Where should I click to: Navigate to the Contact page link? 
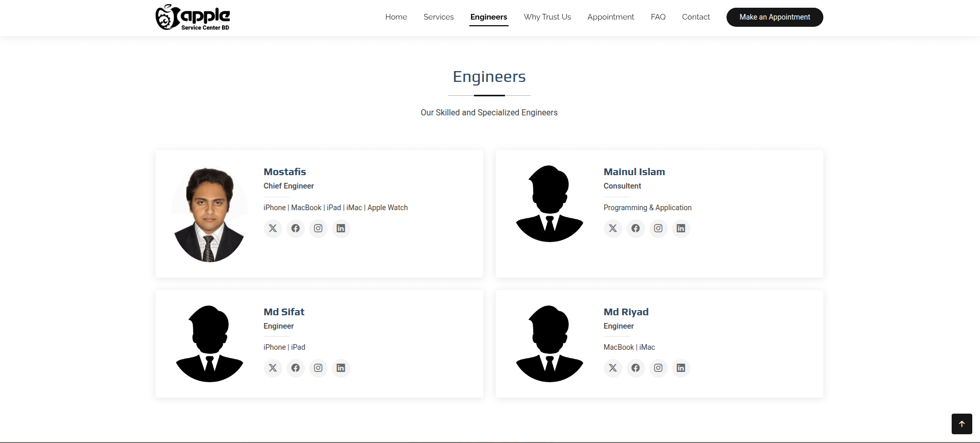click(x=696, y=17)
